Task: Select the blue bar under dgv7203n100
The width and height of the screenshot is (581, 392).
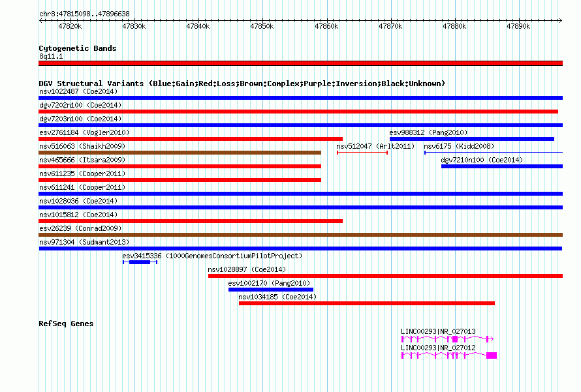Action: 300,125
